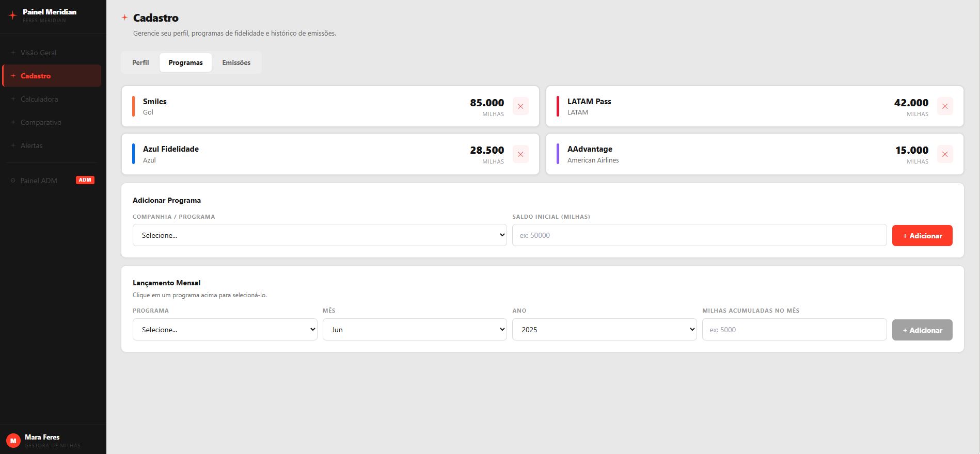Screen dimensions: 980x454
Task: Remove AAdvantage program via its X icon
Action: [x=945, y=154]
